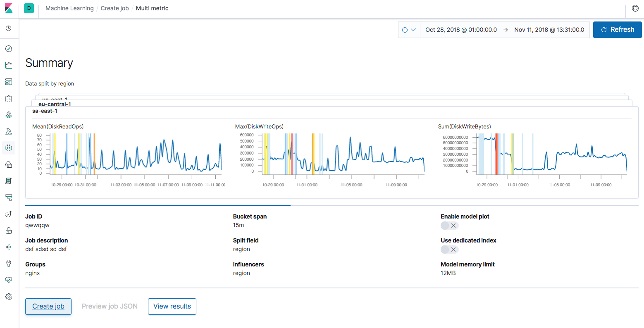
Task: Click the Refresh button
Action: [618, 30]
